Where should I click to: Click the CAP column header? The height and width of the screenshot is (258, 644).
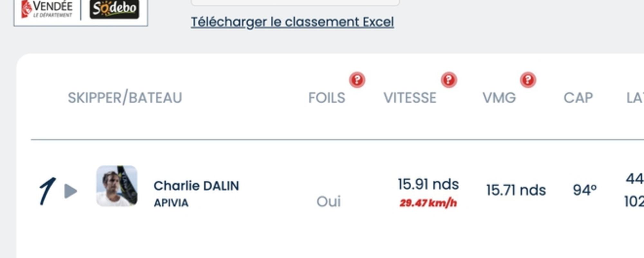[578, 98]
